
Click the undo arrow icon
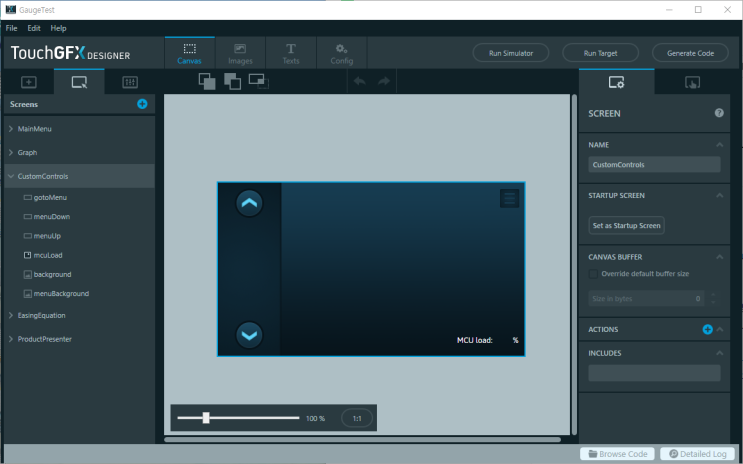pos(360,81)
